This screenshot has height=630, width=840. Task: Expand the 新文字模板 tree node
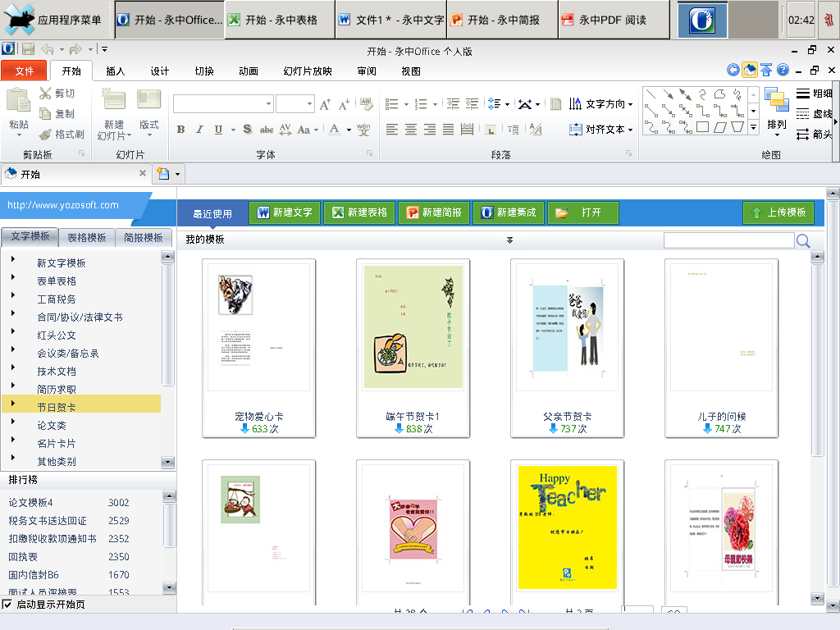[x=13, y=259]
